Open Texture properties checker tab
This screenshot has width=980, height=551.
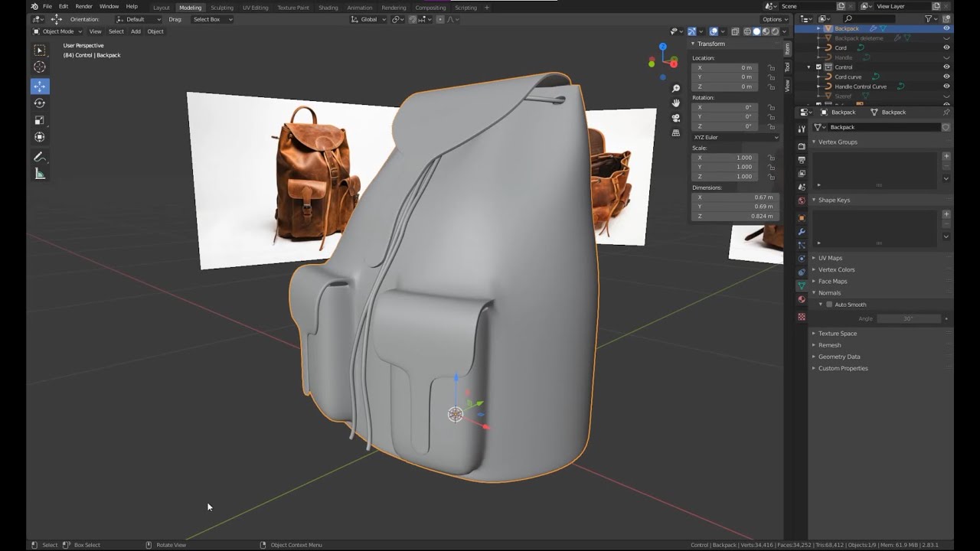pos(802,317)
